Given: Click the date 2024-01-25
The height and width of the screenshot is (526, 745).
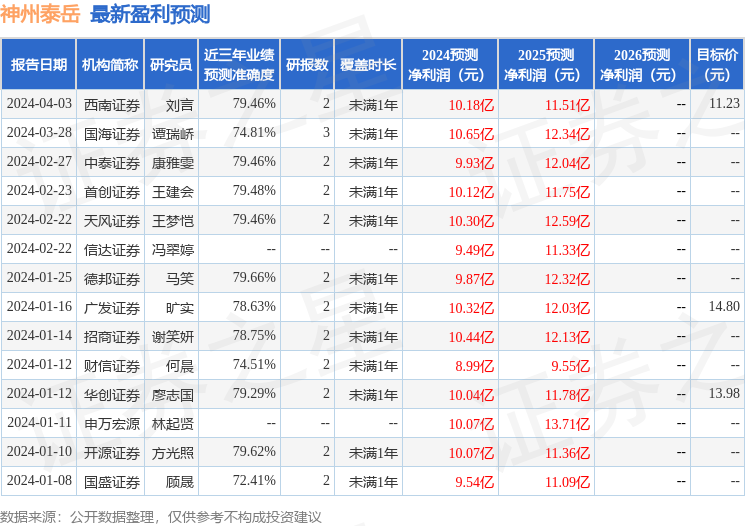Looking at the screenshot, I should (x=39, y=277).
